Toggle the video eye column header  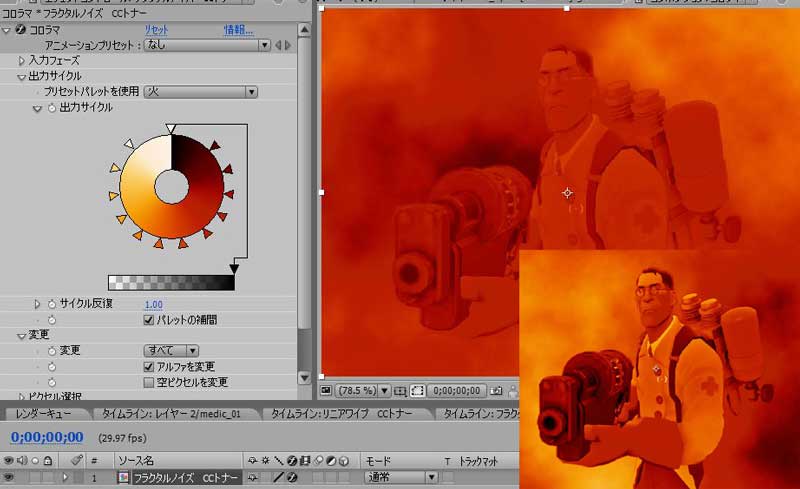click(x=9, y=460)
